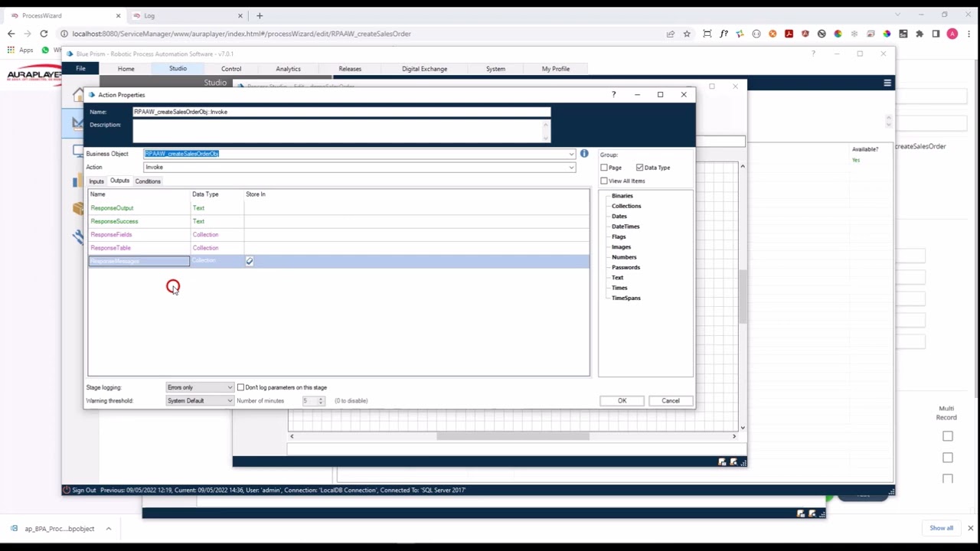
Task: Click the f? extension icon
Action: (724, 34)
